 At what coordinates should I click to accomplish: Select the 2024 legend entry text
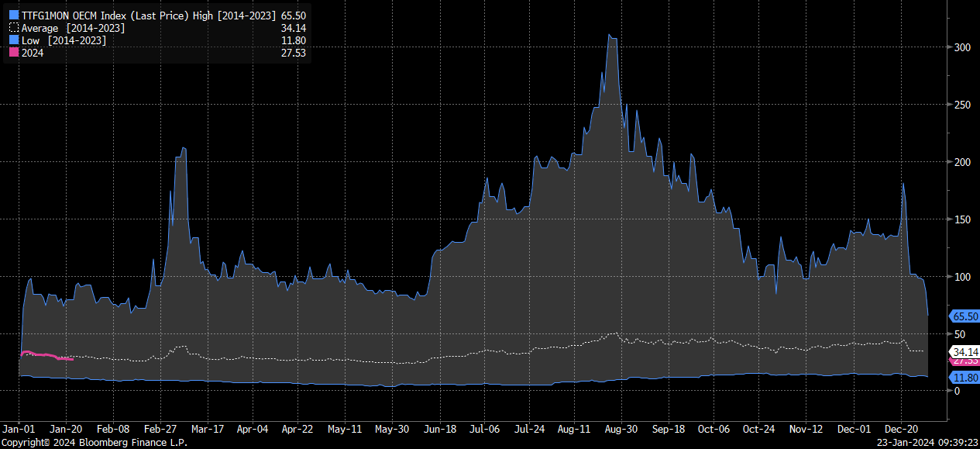pos(33,53)
